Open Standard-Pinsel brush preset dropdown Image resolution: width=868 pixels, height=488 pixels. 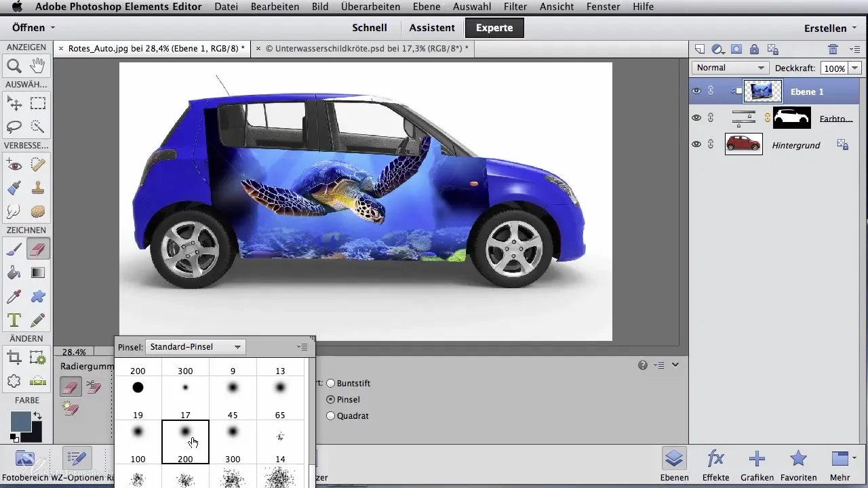click(x=196, y=347)
